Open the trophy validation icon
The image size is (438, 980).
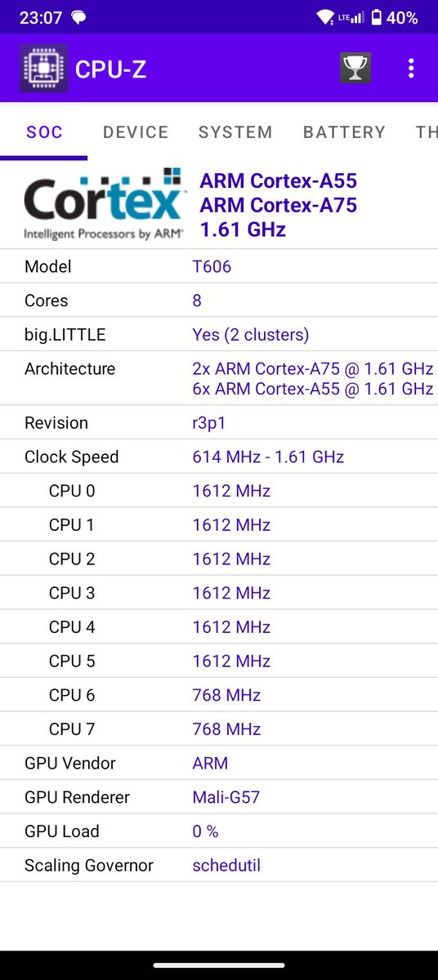point(355,69)
